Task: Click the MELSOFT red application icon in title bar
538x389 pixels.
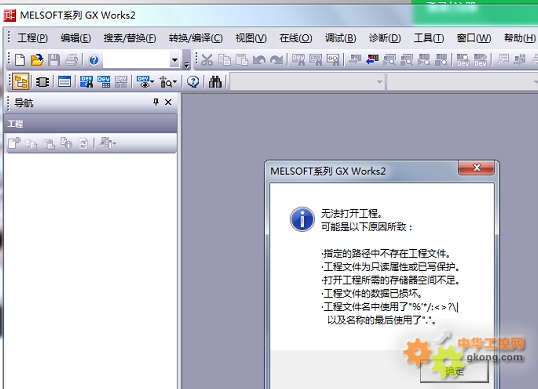Action: click(10, 15)
